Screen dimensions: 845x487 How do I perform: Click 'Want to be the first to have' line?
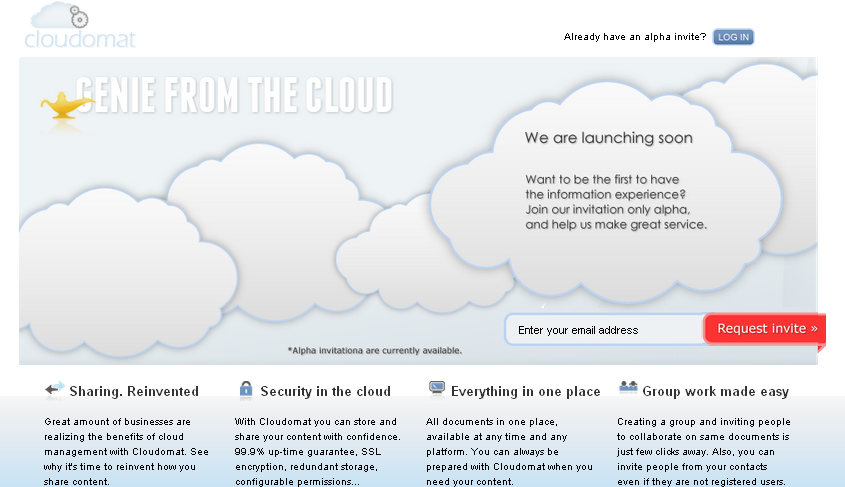(602, 179)
